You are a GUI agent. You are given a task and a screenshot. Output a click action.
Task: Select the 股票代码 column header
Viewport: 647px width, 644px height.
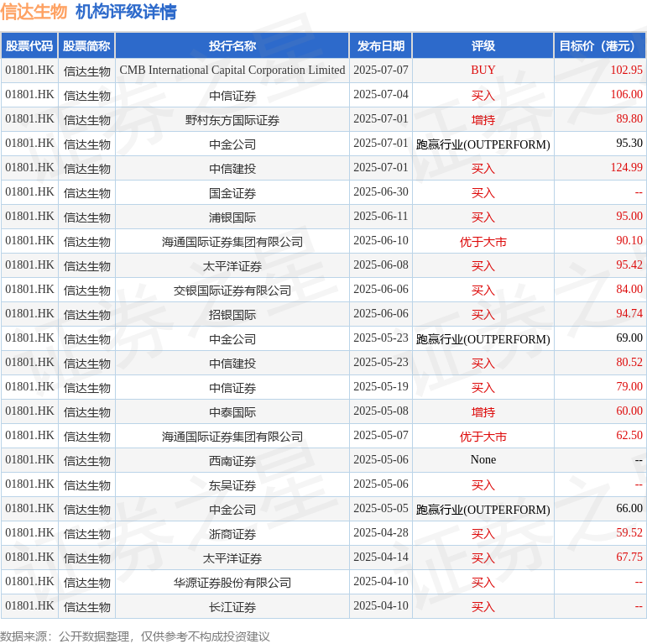[x=29, y=46]
